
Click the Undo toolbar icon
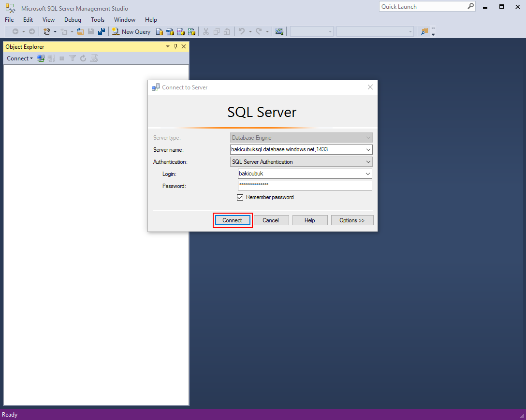(x=242, y=31)
